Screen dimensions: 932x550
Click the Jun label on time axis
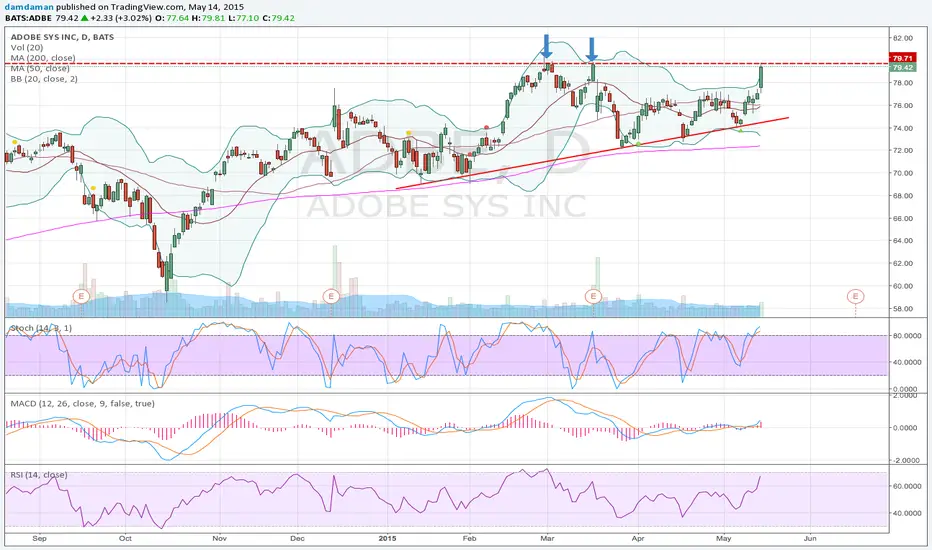[x=810, y=539]
